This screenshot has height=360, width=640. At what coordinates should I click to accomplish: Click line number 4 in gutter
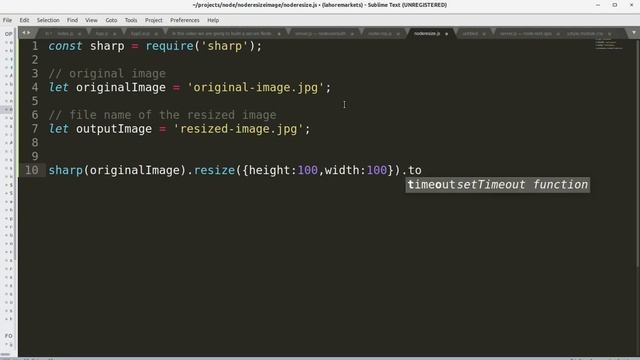coord(35,87)
